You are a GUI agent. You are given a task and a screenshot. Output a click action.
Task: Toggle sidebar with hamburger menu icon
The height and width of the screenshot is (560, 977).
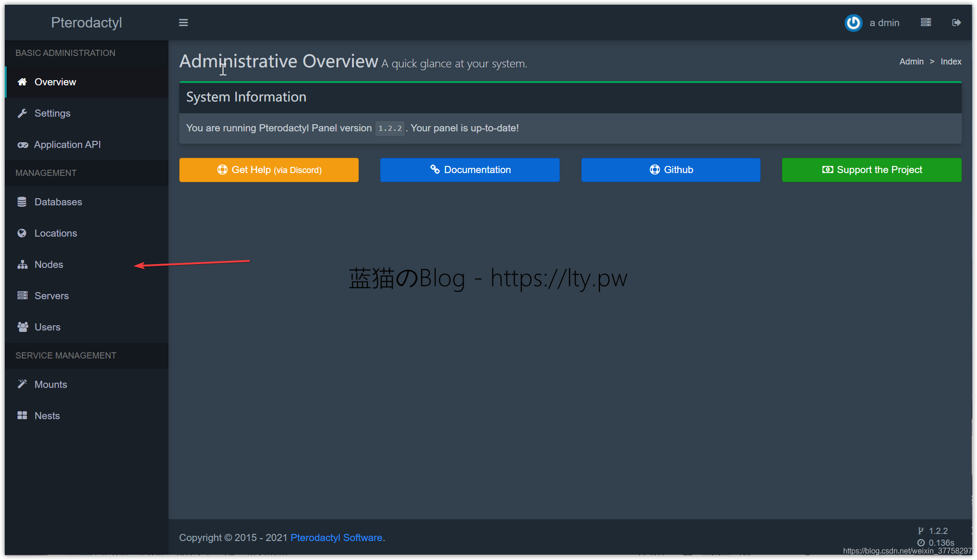click(183, 23)
